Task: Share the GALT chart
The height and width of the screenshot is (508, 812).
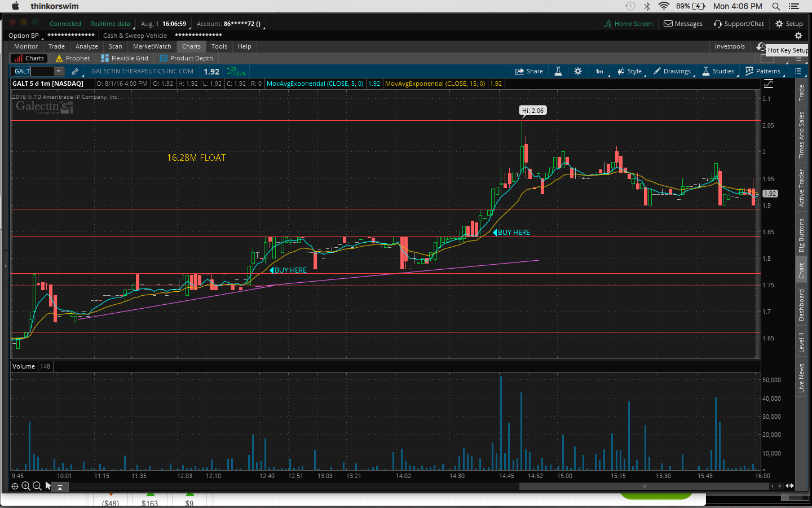Action: (529, 71)
